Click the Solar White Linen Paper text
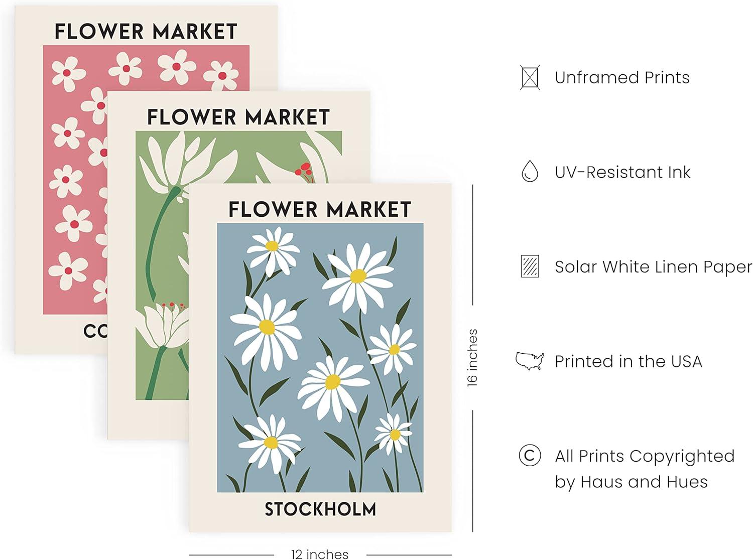753x560 pixels. (x=653, y=267)
